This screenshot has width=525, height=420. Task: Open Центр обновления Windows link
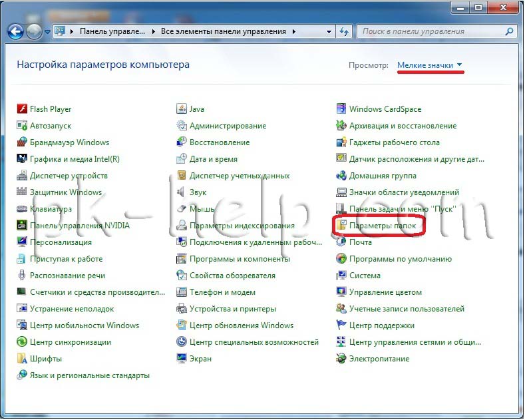pos(242,325)
